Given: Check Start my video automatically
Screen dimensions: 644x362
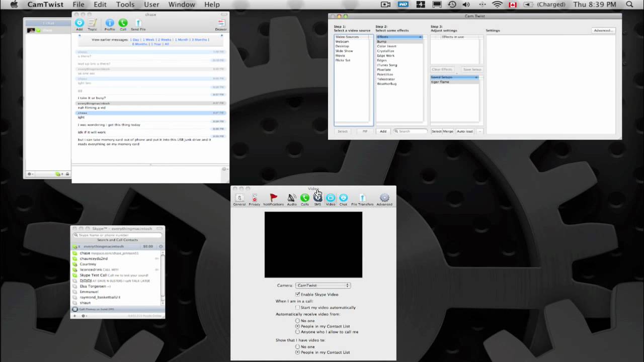Looking at the screenshot, I should 298,307.
